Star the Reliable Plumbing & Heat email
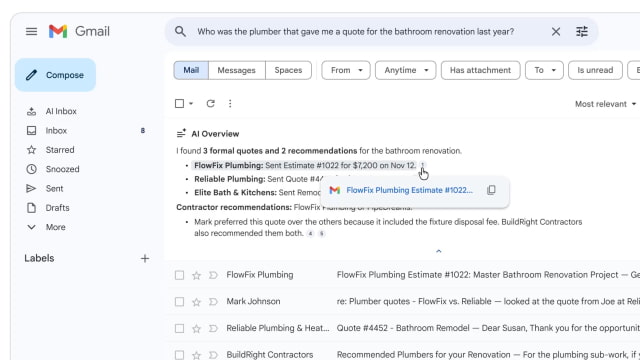 coord(196,329)
